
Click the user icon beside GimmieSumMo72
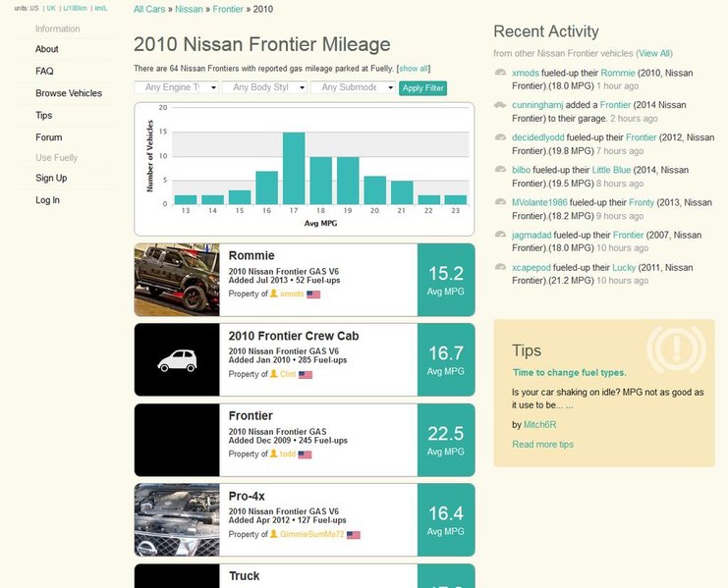click(x=274, y=533)
